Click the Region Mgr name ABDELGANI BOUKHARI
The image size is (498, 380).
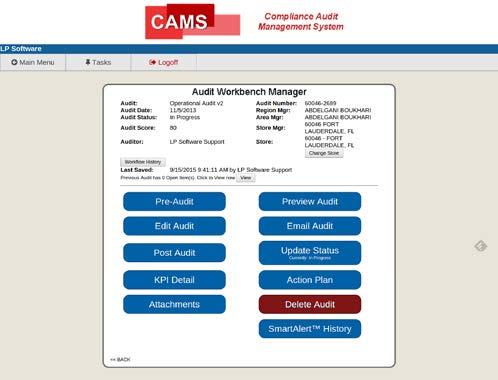click(338, 110)
